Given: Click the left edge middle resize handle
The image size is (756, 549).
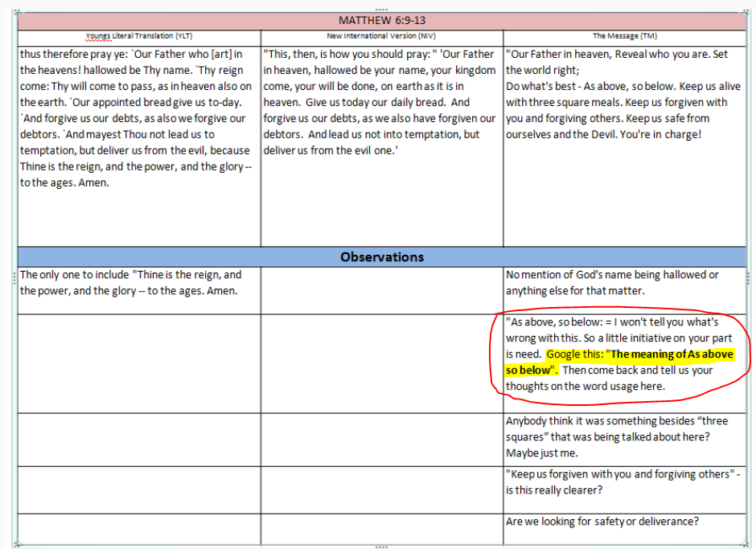Looking at the screenshot, I should point(14,278).
